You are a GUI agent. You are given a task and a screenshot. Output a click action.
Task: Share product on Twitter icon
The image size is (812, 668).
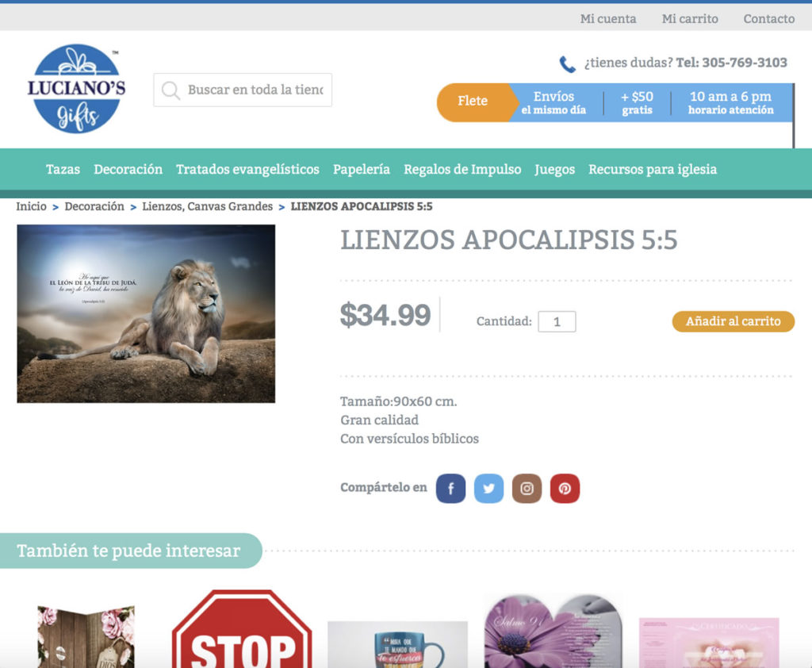[488, 488]
